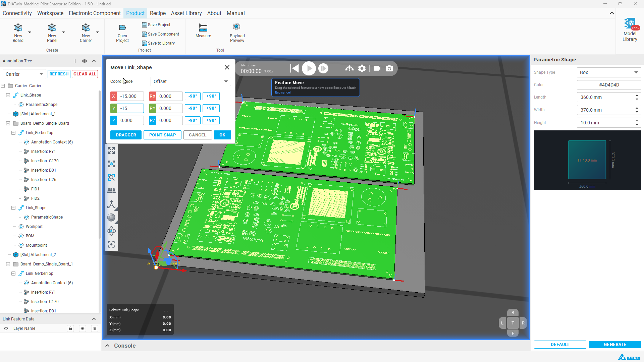
Task: Open the Shape Type Box dropdown
Action: [x=609, y=72]
